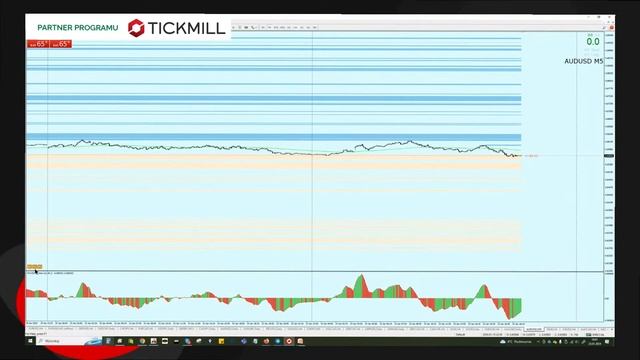
Task: Open the yellow app icon in taskbar
Action: 221,341
